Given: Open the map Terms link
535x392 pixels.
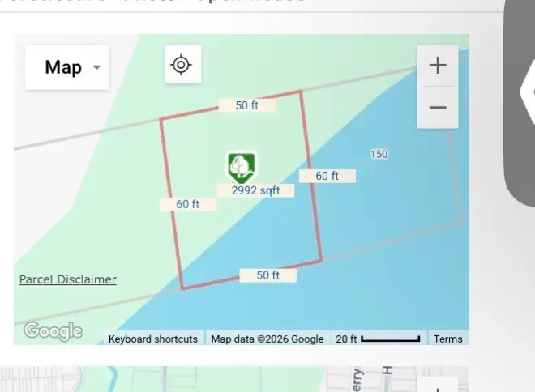Looking at the screenshot, I should [447, 339].
